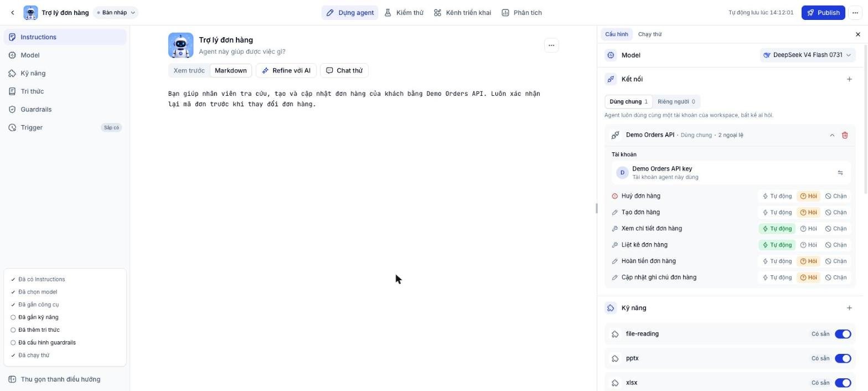Open Guardrails in the sidebar
The height and width of the screenshot is (391, 868).
[65, 110]
